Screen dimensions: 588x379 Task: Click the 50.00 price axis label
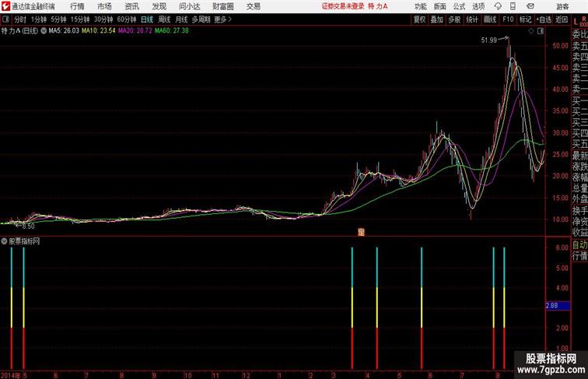point(560,46)
